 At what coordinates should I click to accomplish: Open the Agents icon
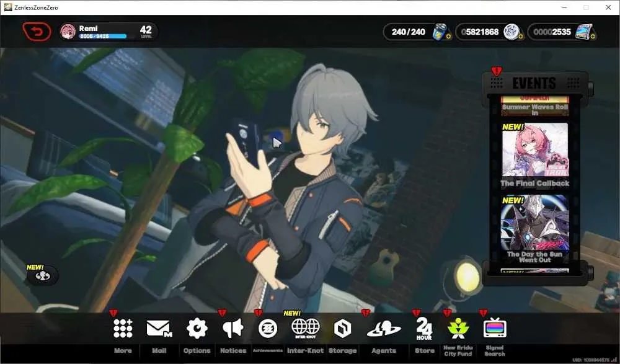tap(384, 329)
